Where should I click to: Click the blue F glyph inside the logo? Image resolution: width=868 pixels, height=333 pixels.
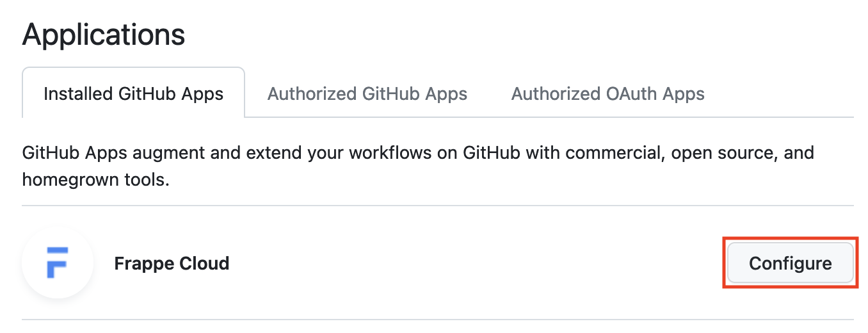tap(58, 262)
